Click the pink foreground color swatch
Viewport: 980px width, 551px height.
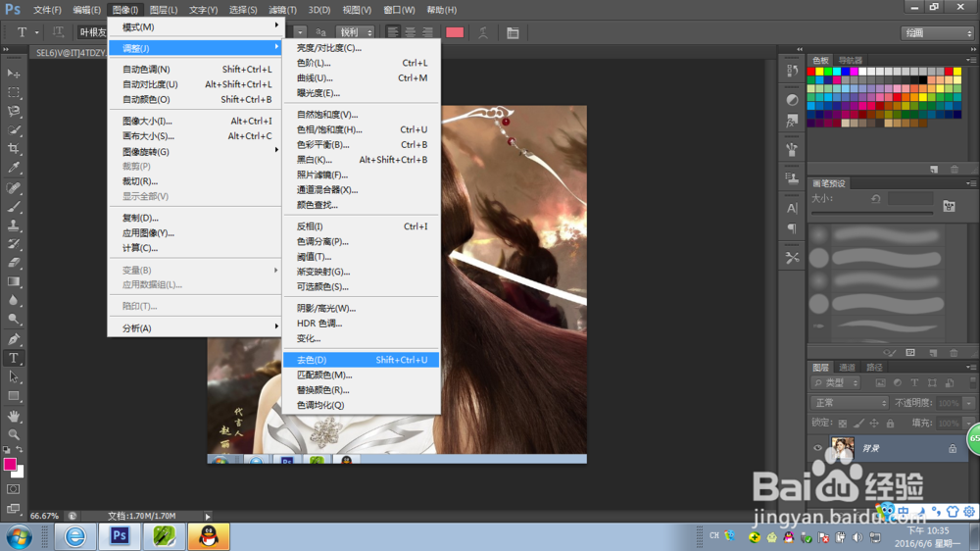pyautogui.click(x=10, y=464)
